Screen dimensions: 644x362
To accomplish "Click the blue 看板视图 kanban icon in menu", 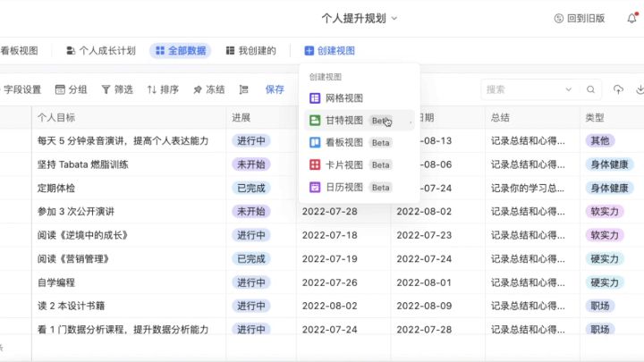I will click(x=315, y=143).
